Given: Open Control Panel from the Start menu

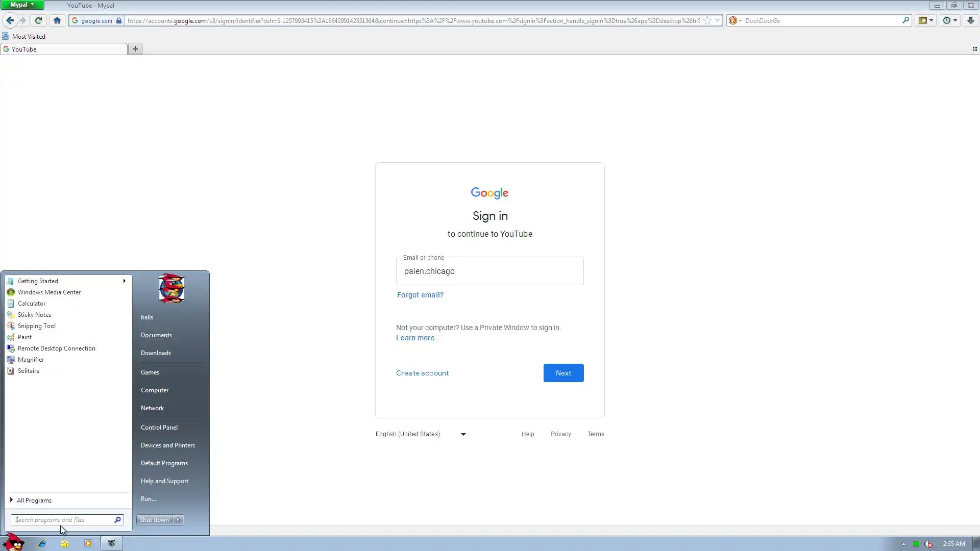Looking at the screenshot, I should coord(159,428).
